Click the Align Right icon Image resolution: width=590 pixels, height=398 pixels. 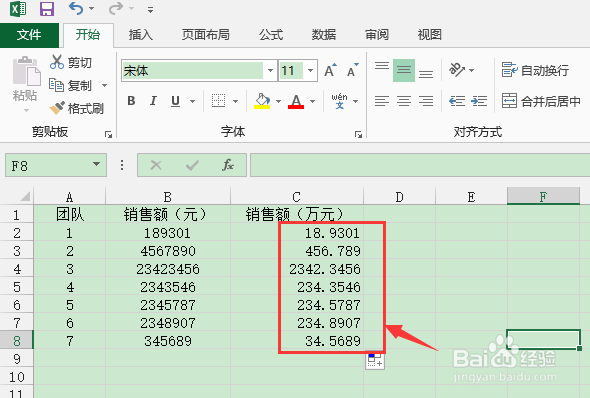[x=426, y=101]
